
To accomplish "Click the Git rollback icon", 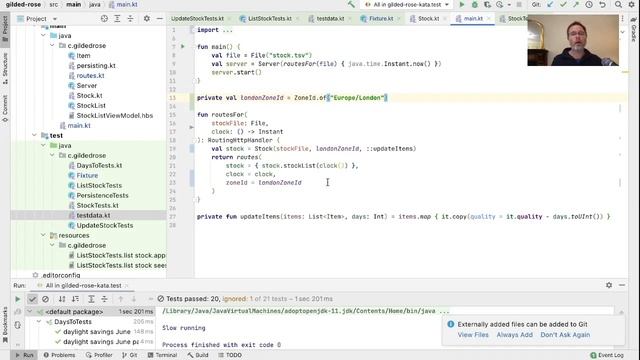I will click(602, 4).
